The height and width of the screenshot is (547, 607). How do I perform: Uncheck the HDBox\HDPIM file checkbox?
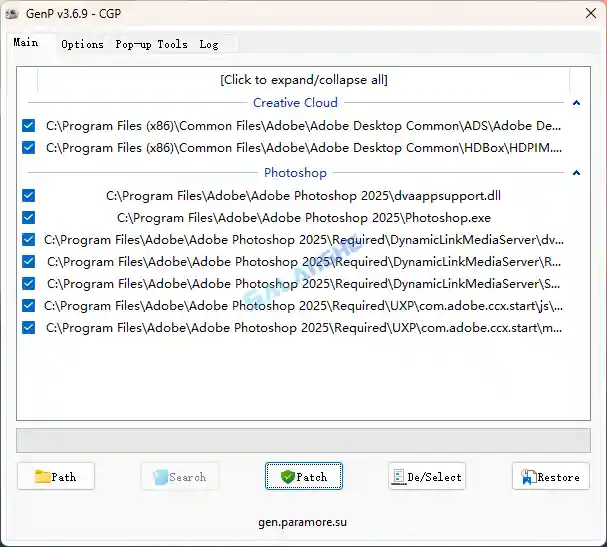pyautogui.click(x=28, y=147)
